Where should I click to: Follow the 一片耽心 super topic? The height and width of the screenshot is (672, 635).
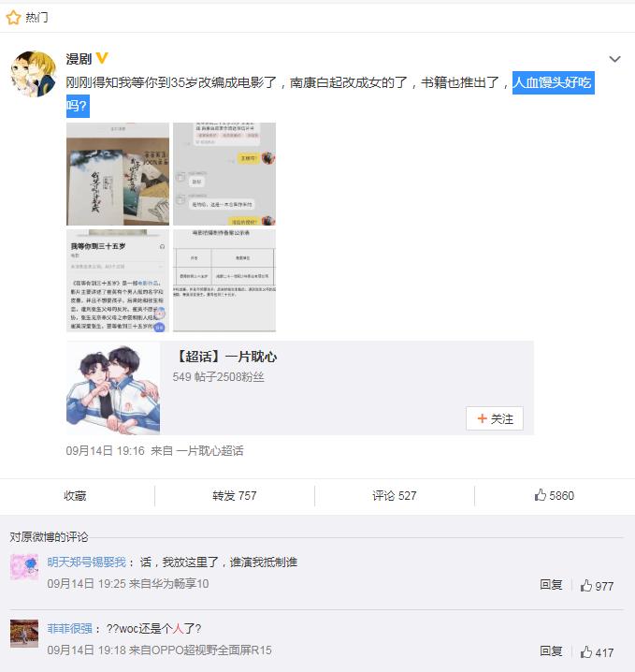point(495,418)
